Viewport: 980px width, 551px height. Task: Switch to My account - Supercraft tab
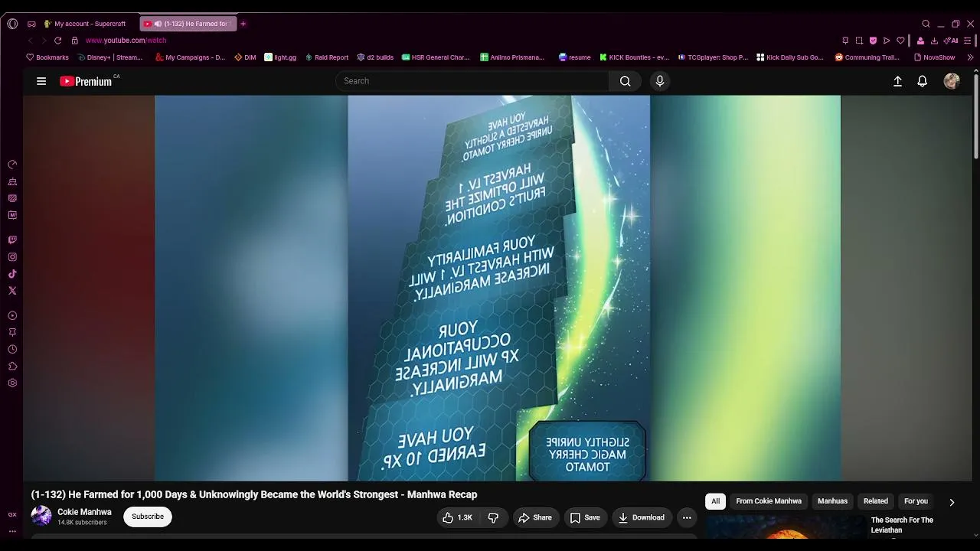[x=85, y=24]
